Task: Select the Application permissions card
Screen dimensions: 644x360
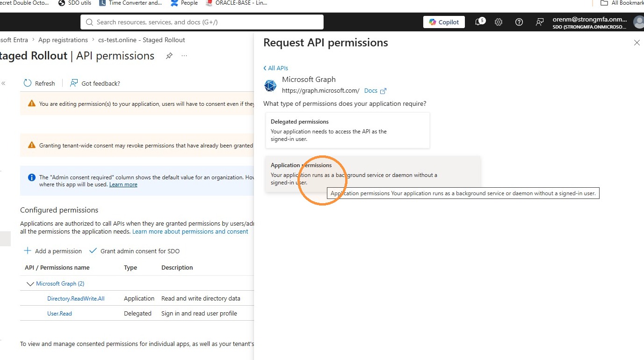Action: 373,174
